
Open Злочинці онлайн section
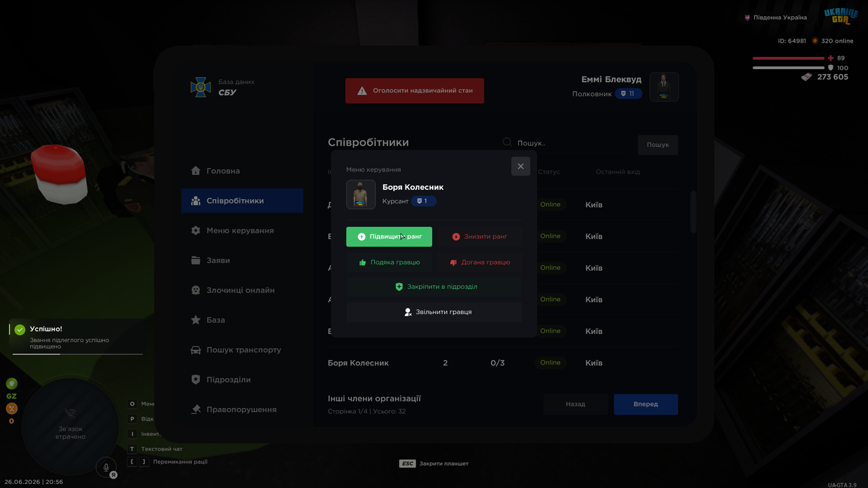click(242, 290)
